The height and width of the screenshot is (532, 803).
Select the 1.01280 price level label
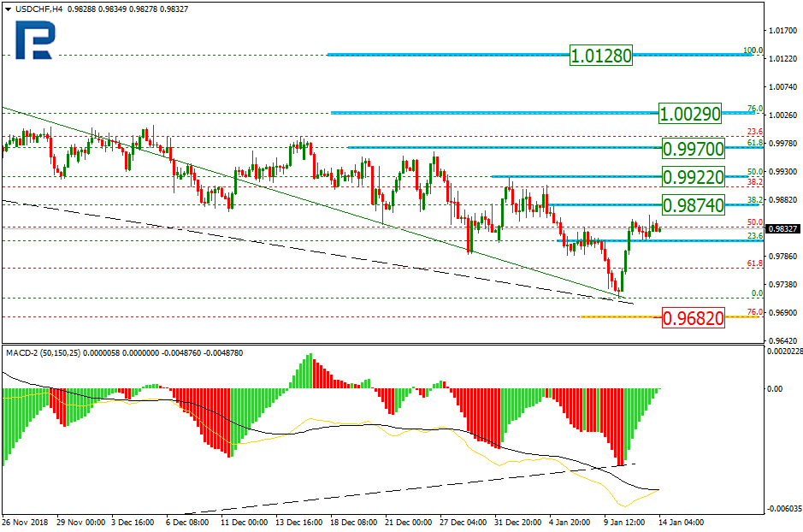[601, 56]
